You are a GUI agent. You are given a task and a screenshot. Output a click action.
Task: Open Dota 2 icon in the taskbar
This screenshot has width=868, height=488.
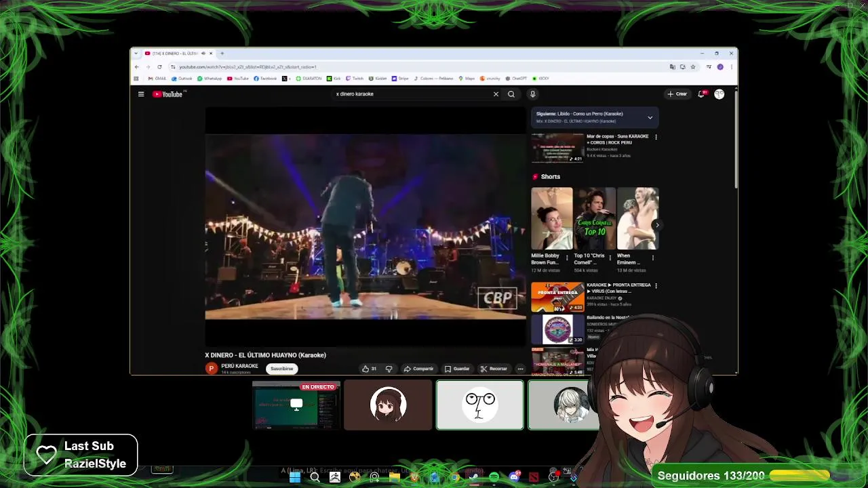tap(534, 477)
